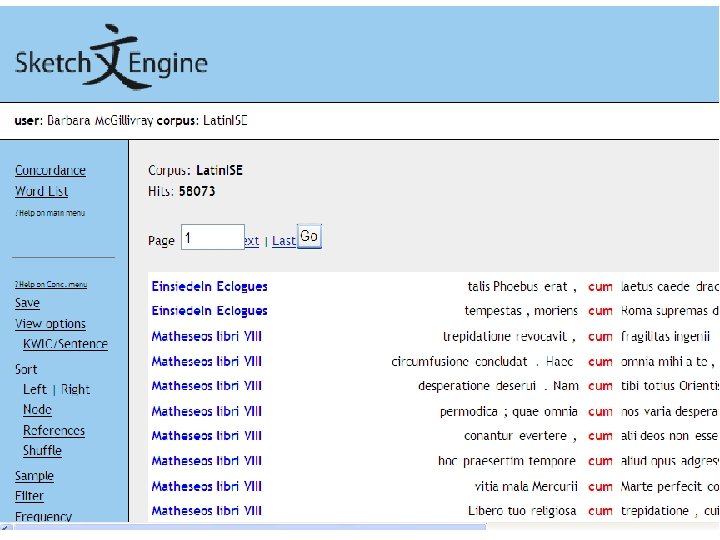
Task: Open Matheseos libri VIII reference for conantur evertere
Action: [207, 435]
